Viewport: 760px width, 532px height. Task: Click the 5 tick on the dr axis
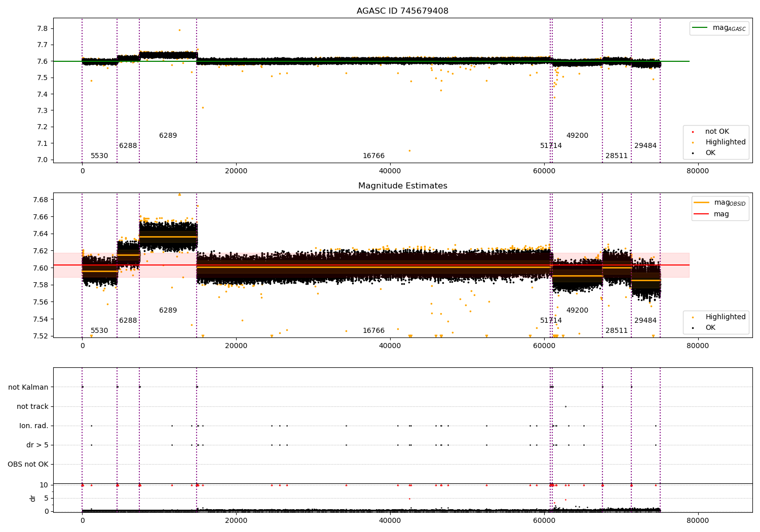click(46, 499)
